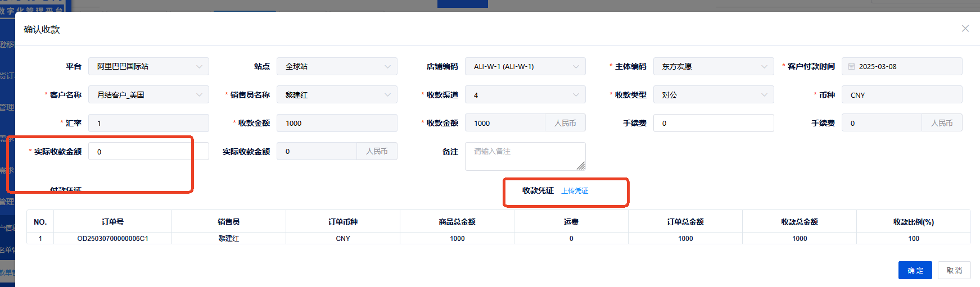Click the editable 手续费 input field

tap(713, 123)
